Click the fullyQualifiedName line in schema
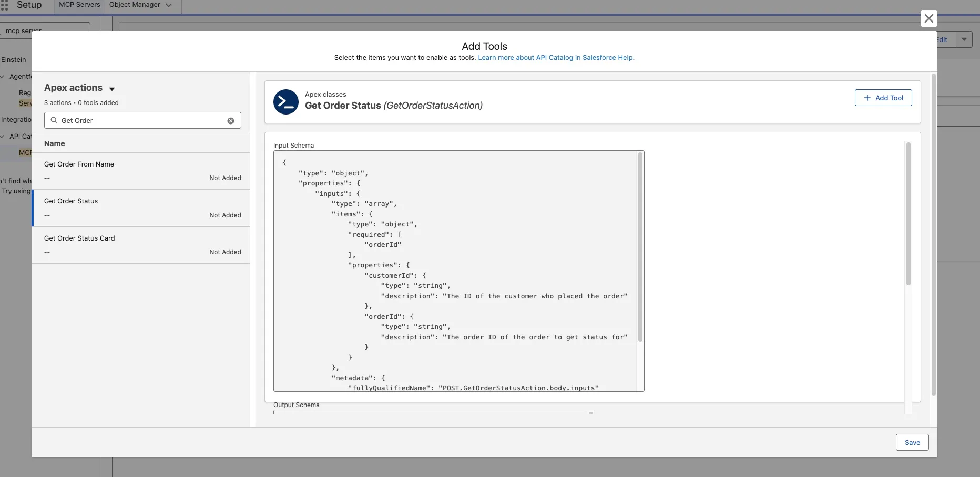980x477 pixels. pyautogui.click(x=473, y=388)
